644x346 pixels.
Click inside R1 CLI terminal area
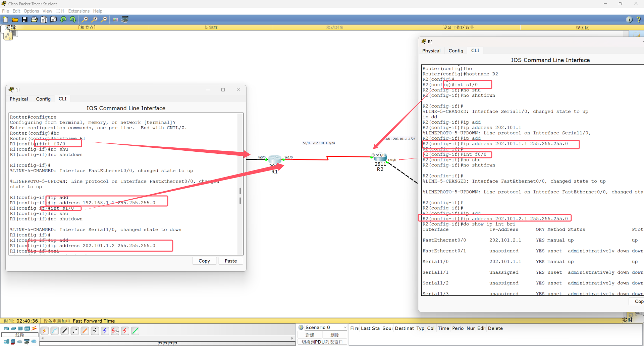click(x=123, y=184)
